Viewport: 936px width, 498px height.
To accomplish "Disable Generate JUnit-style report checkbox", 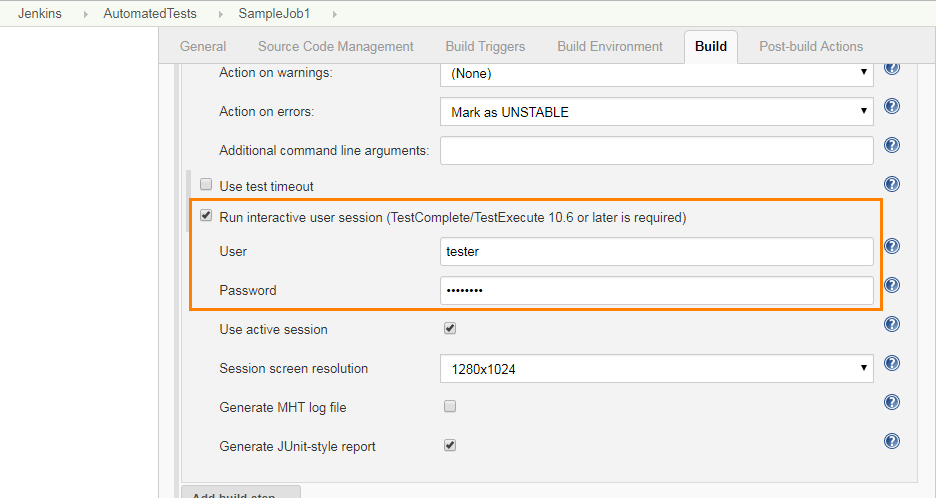I will pyautogui.click(x=450, y=445).
